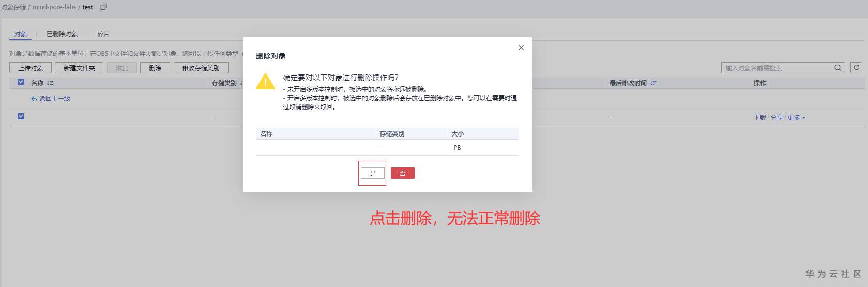
Task: Click the 分享 link in the row
Action: [x=777, y=118]
